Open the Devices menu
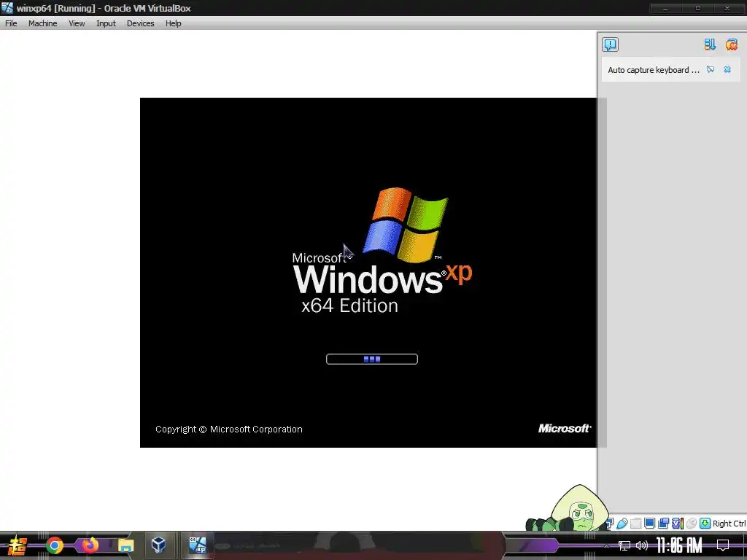This screenshot has width=747, height=560. (140, 23)
